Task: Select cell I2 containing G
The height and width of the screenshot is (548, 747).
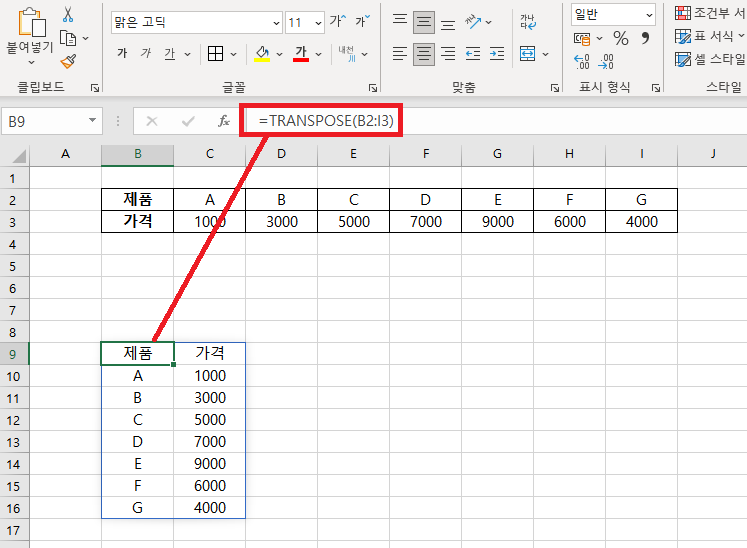Action: point(641,199)
